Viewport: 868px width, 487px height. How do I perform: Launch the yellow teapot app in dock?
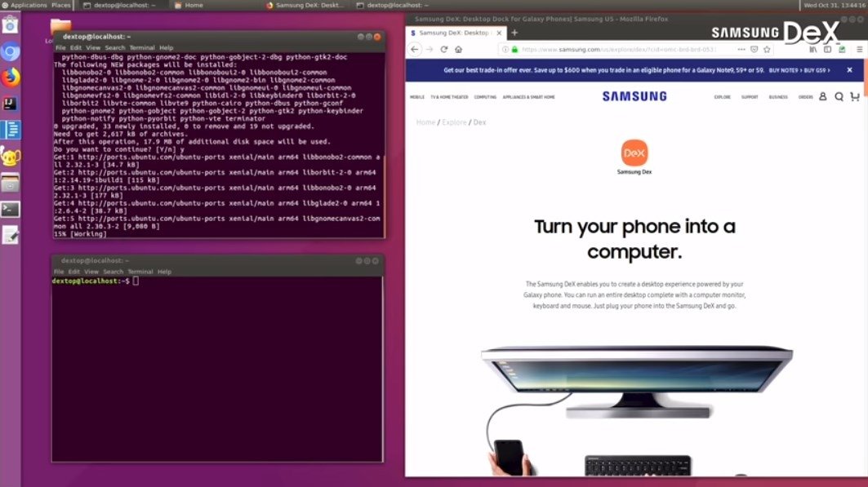click(x=10, y=157)
